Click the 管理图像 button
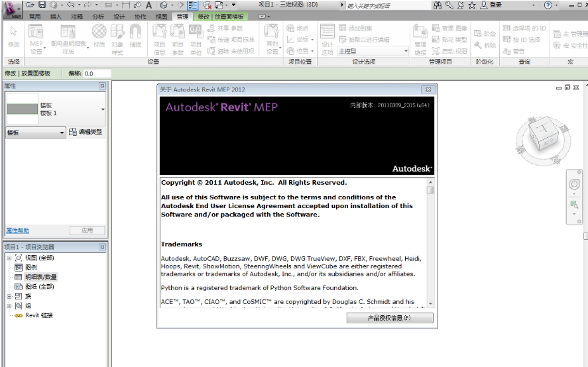The image size is (588, 367). pyautogui.click(x=449, y=28)
